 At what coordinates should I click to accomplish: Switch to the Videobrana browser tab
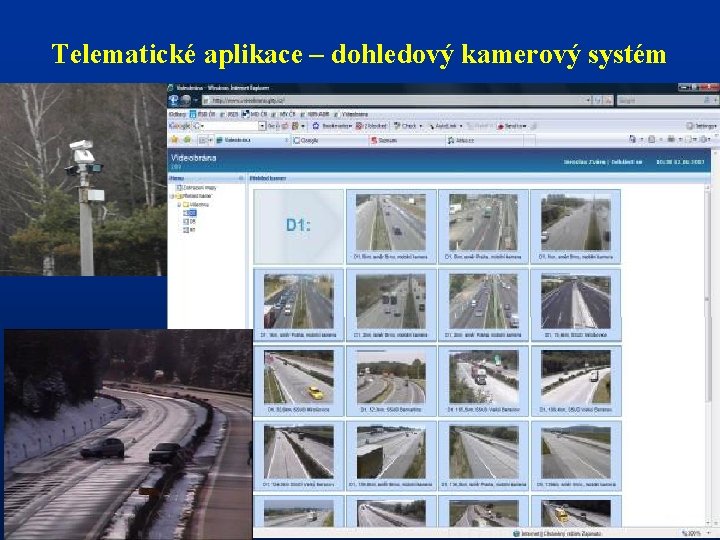(253, 140)
